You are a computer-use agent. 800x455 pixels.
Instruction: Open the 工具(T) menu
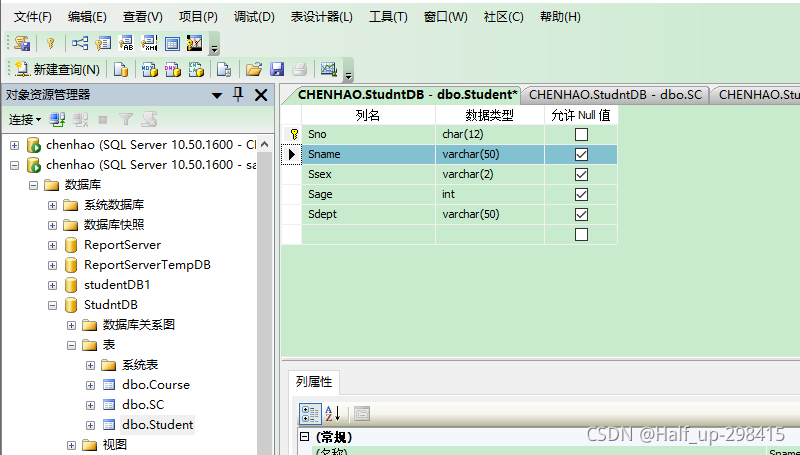pos(388,17)
